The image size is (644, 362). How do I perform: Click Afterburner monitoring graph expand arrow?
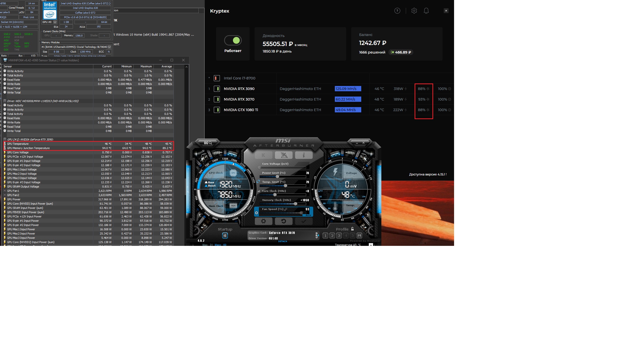click(x=371, y=245)
